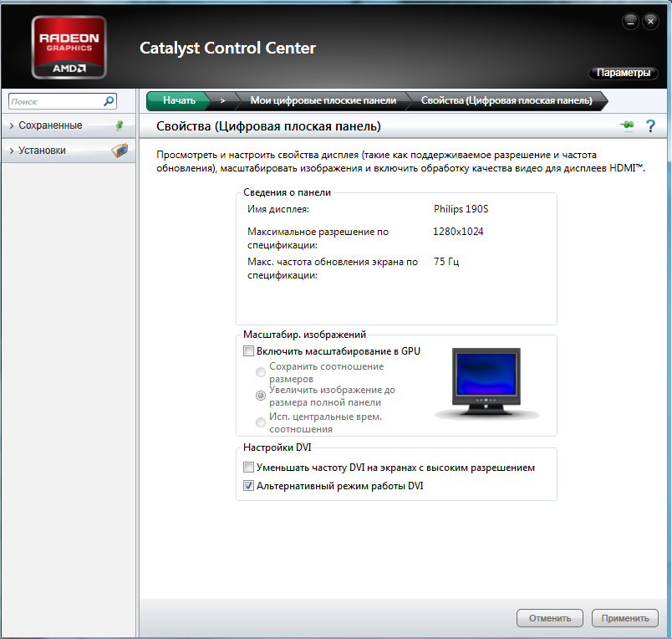Minimize the Catalyst Control Center window
Image resolution: width=672 pixels, height=639 pixels.
[630, 22]
